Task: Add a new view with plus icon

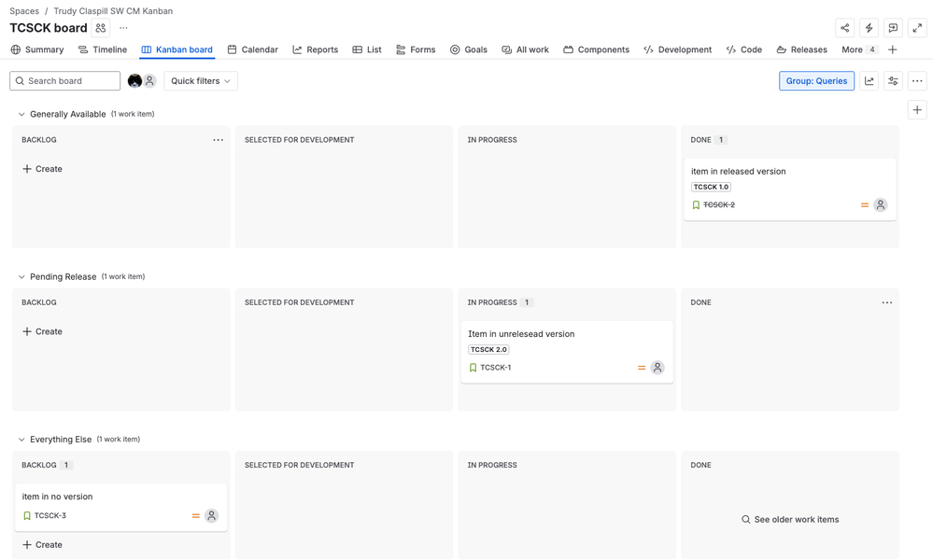Action: [x=893, y=50]
